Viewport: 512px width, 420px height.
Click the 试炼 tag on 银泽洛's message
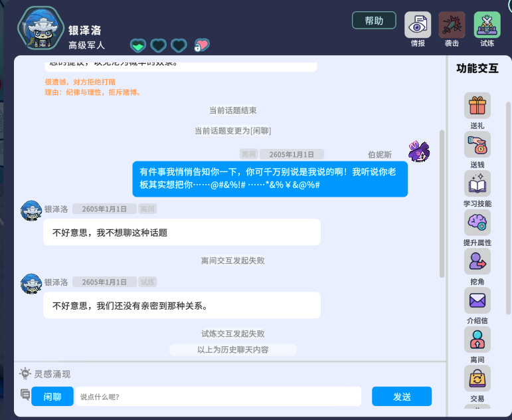(147, 282)
